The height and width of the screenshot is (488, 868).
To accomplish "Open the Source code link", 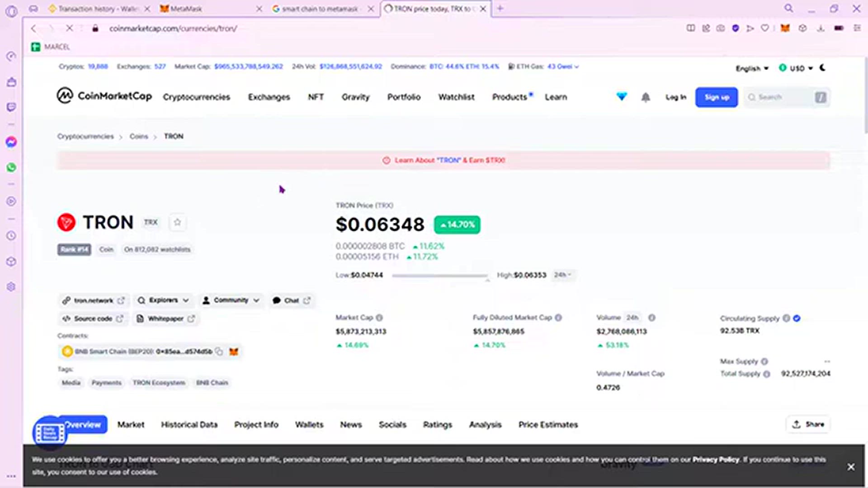I will point(93,319).
